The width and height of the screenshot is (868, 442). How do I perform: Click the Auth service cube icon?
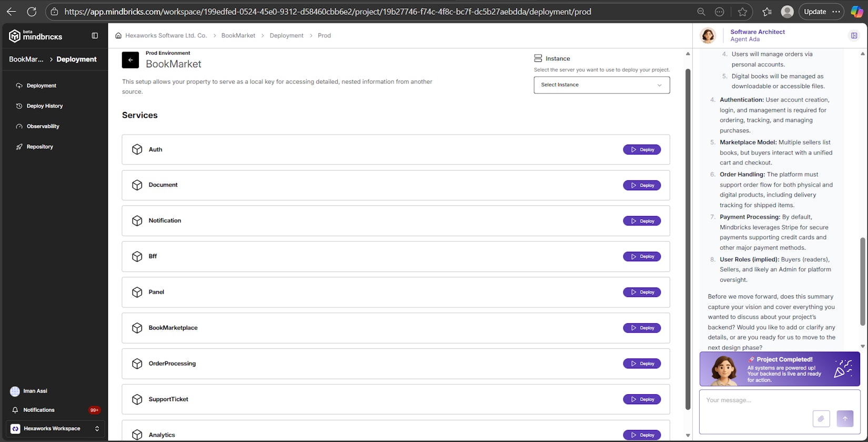[137, 149]
